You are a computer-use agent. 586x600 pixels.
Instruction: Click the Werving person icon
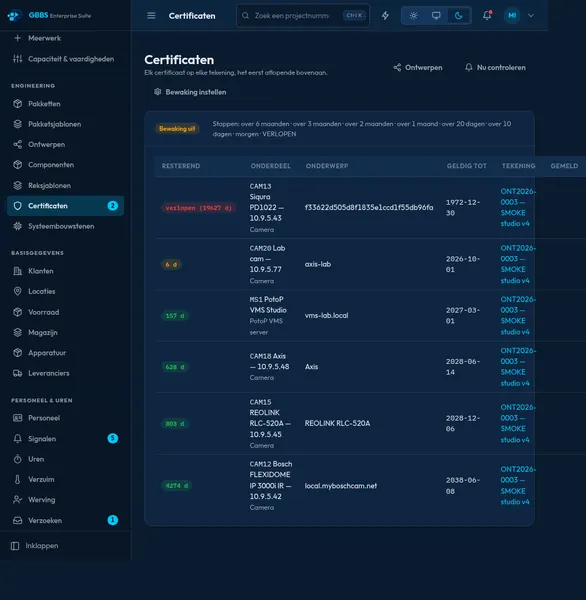pos(18,500)
